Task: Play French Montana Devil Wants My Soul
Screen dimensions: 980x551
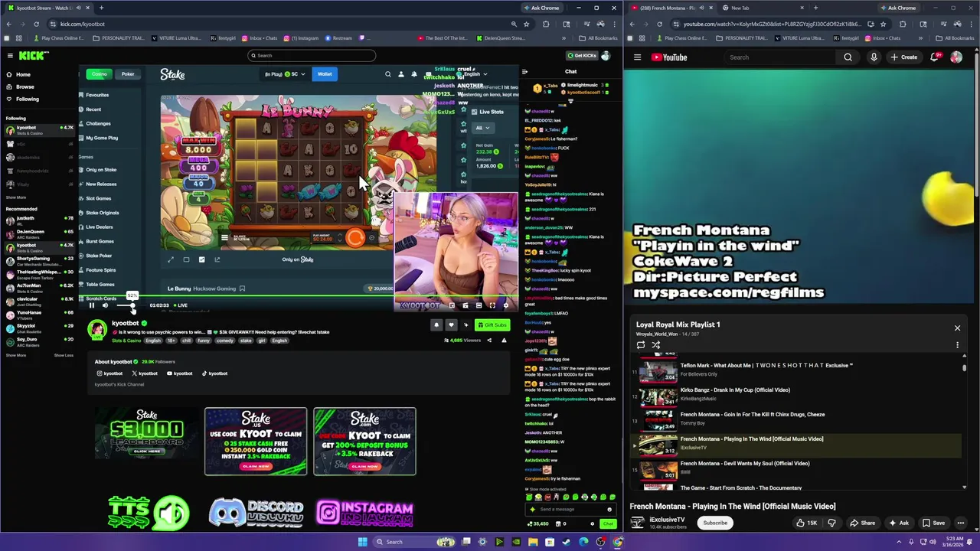Action: (796, 468)
